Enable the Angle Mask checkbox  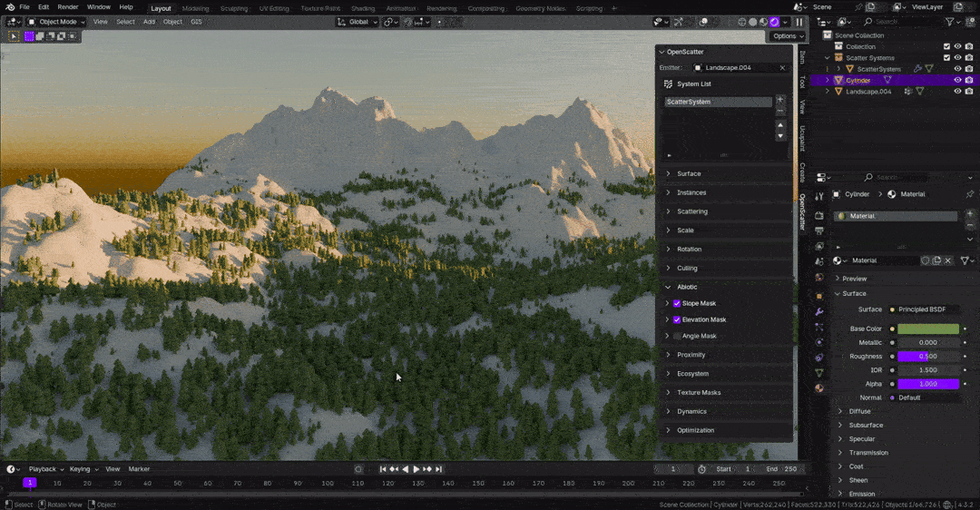point(677,336)
